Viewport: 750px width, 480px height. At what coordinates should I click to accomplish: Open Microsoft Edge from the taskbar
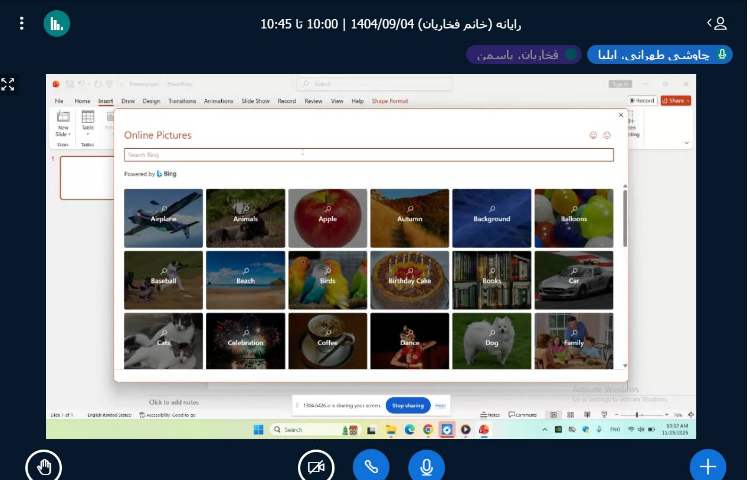[409, 429]
